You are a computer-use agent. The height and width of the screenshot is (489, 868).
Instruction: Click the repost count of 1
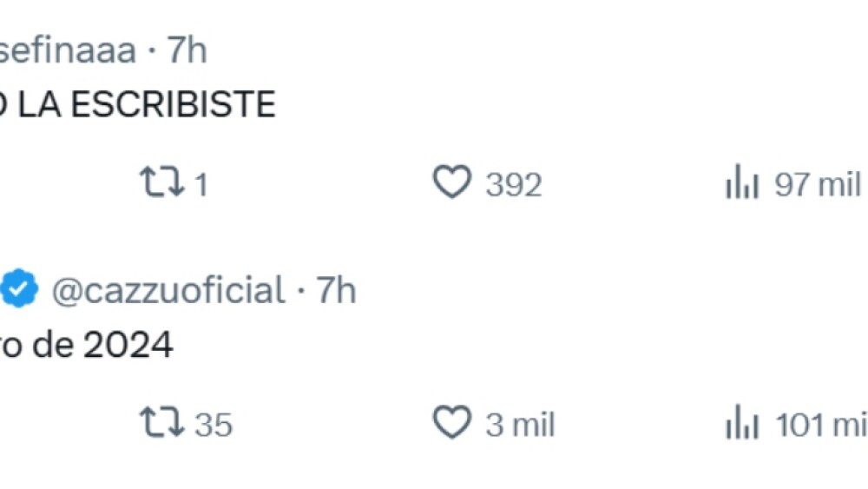(201, 185)
